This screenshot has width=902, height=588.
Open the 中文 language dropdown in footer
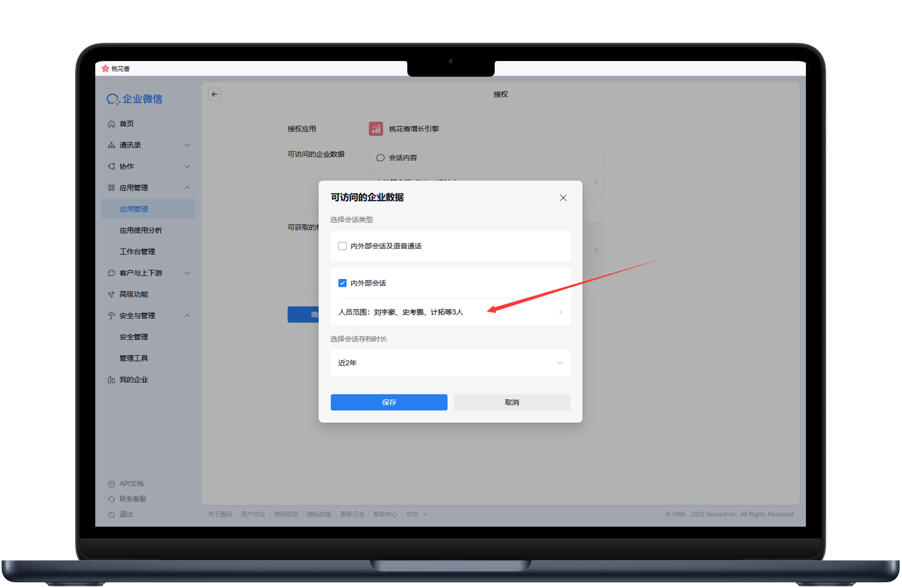click(x=417, y=515)
